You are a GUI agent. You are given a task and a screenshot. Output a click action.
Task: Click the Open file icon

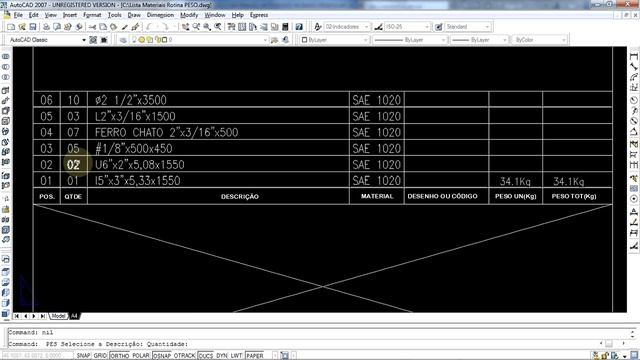[x=22, y=27]
